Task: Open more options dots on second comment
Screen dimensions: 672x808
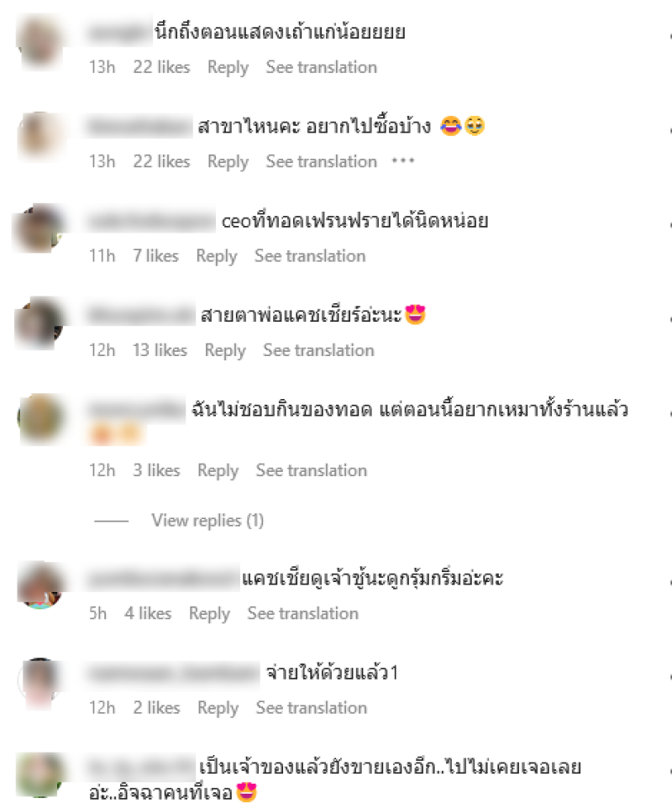Action: click(x=403, y=160)
